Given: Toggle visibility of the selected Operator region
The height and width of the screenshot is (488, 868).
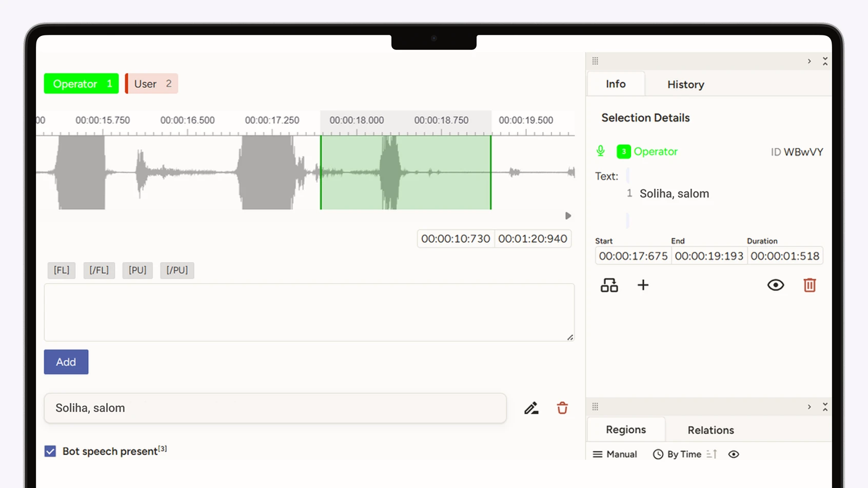Looking at the screenshot, I should (x=775, y=285).
